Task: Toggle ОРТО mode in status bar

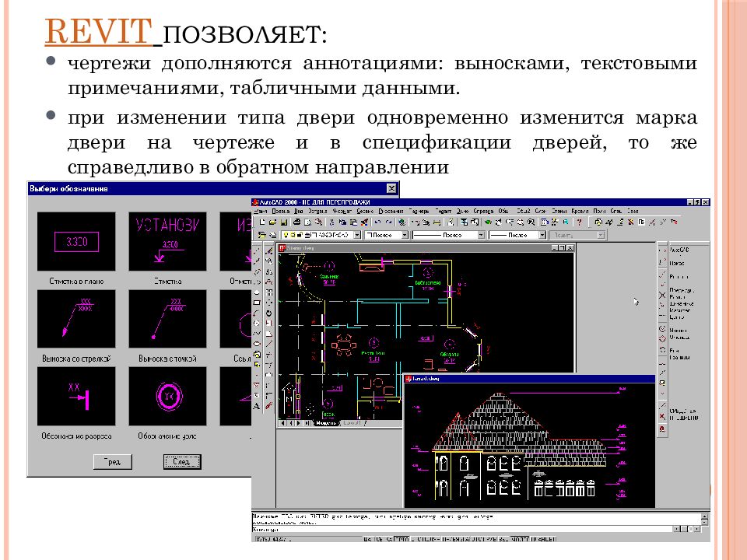Action: 402,539
